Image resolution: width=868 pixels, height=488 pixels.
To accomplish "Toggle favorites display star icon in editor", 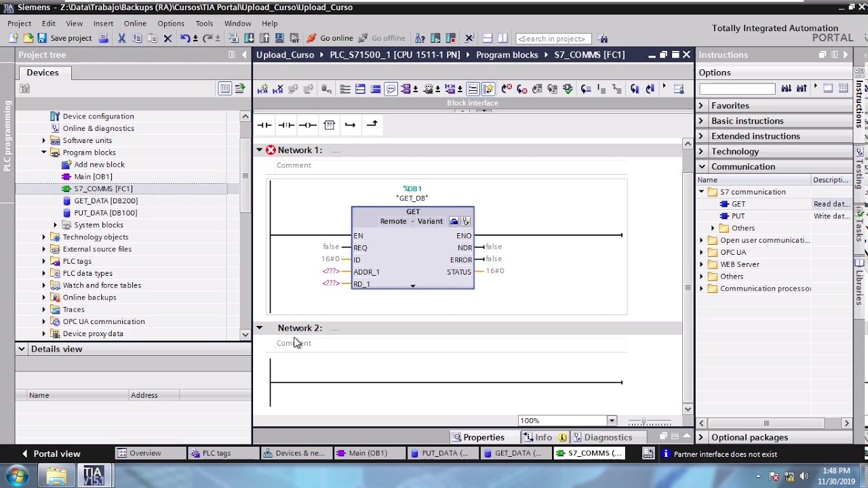I will (x=488, y=89).
